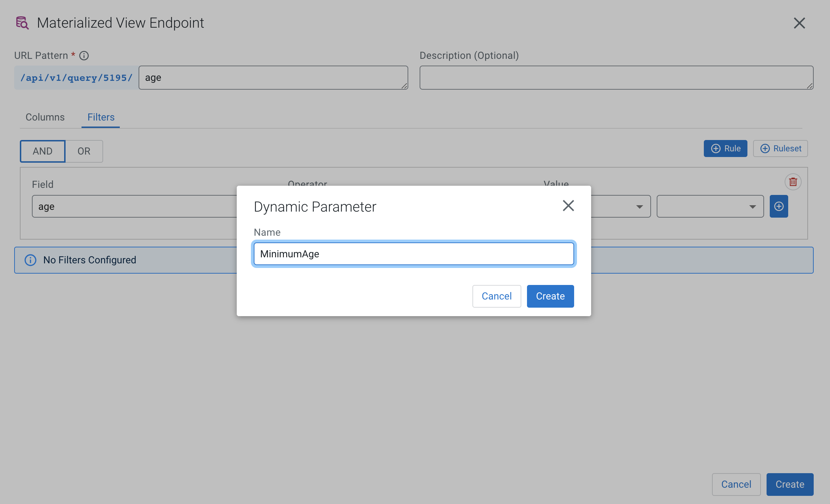The height and width of the screenshot is (504, 830).
Task: Click the red trash delete rule icon
Action: (x=793, y=182)
